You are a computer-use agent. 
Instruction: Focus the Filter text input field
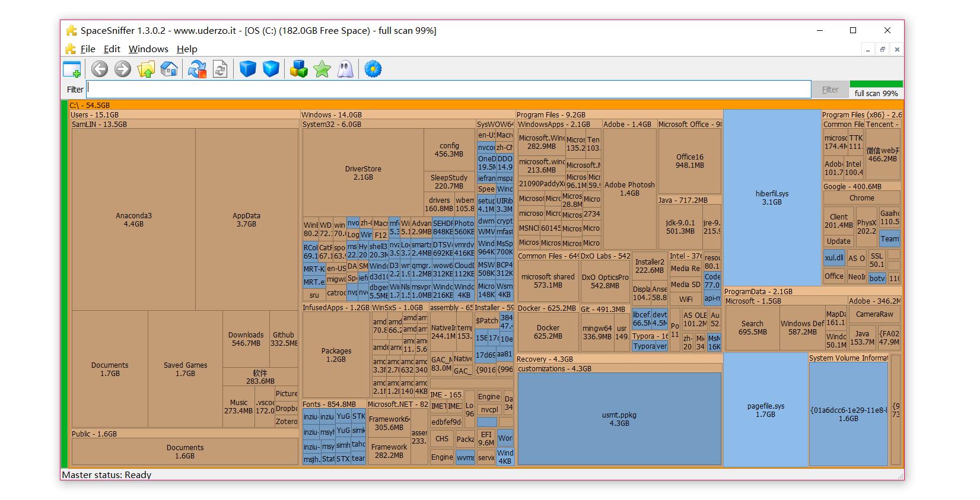click(x=448, y=90)
